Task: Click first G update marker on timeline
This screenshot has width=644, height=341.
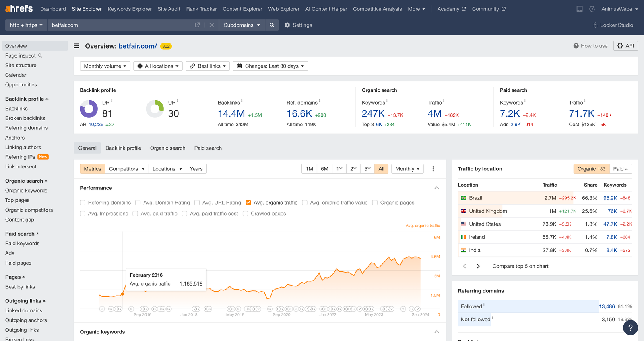Action: (x=102, y=309)
